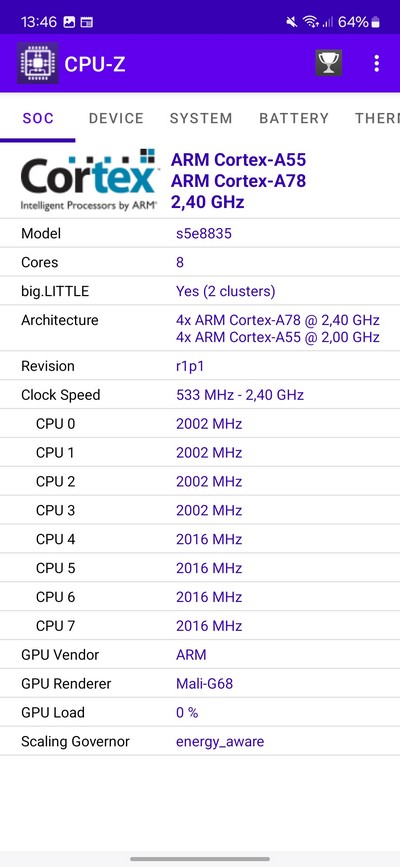Screen dimensions: 400x867
Task: Switch to the DEVICE tab
Action: click(116, 118)
